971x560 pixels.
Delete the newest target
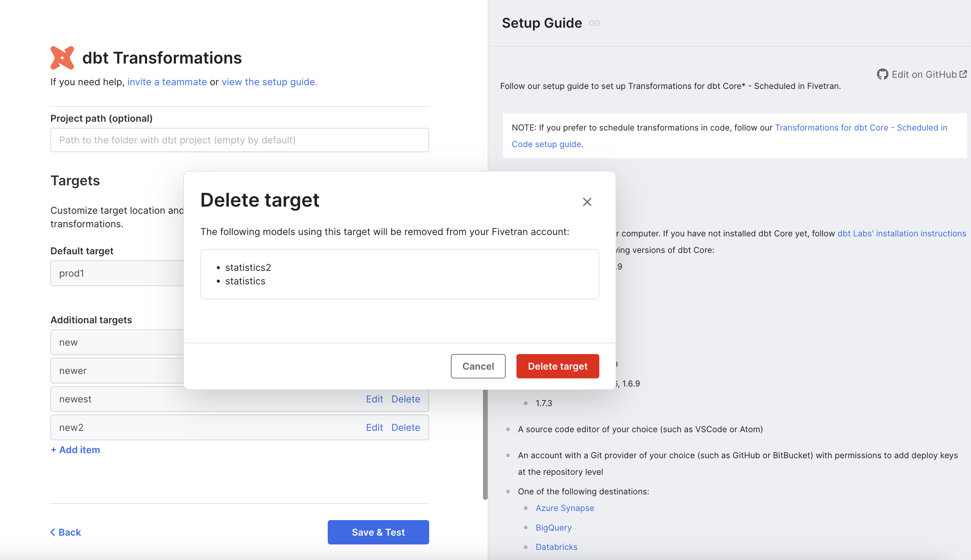(x=405, y=399)
